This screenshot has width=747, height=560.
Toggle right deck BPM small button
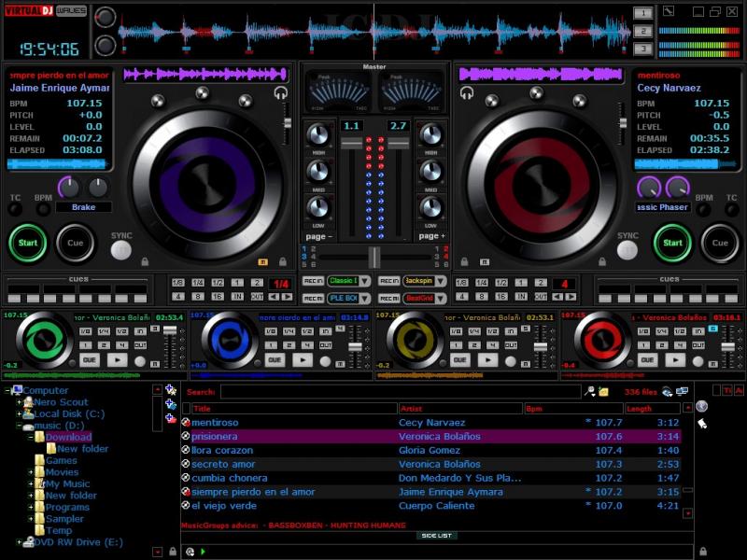pyautogui.click(x=704, y=208)
